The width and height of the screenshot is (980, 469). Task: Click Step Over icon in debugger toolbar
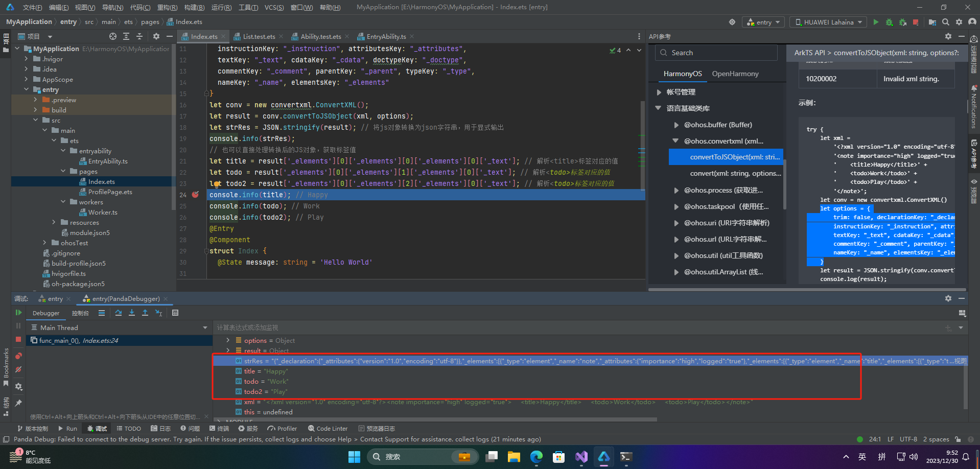[x=119, y=313]
